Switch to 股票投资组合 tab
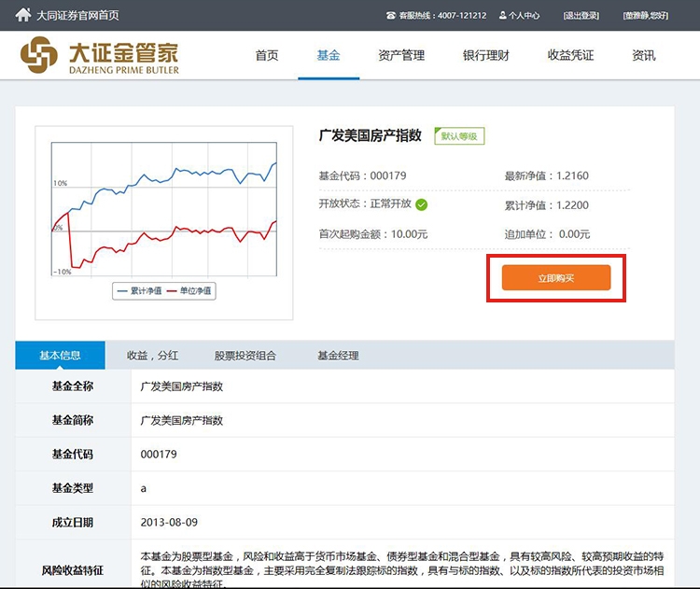This screenshot has width=700, height=589. tap(245, 356)
